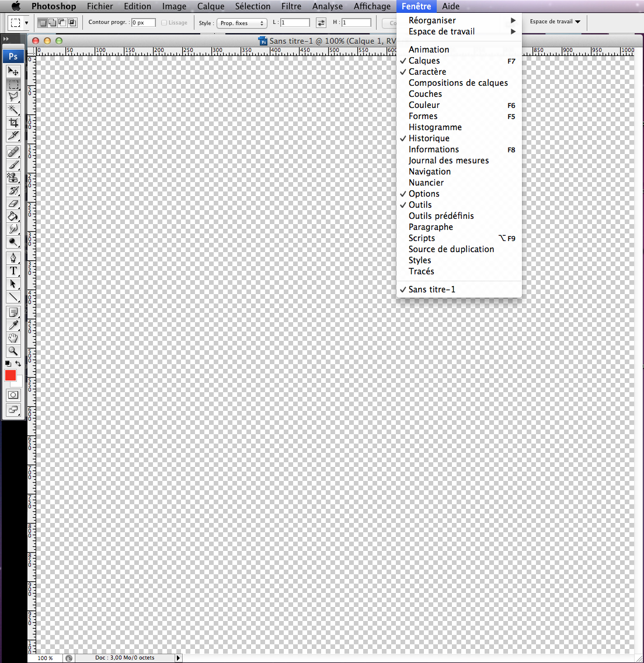Image resolution: width=644 pixels, height=663 pixels.
Task: Choose Navigation from the menu
Action: pos(459,172)
